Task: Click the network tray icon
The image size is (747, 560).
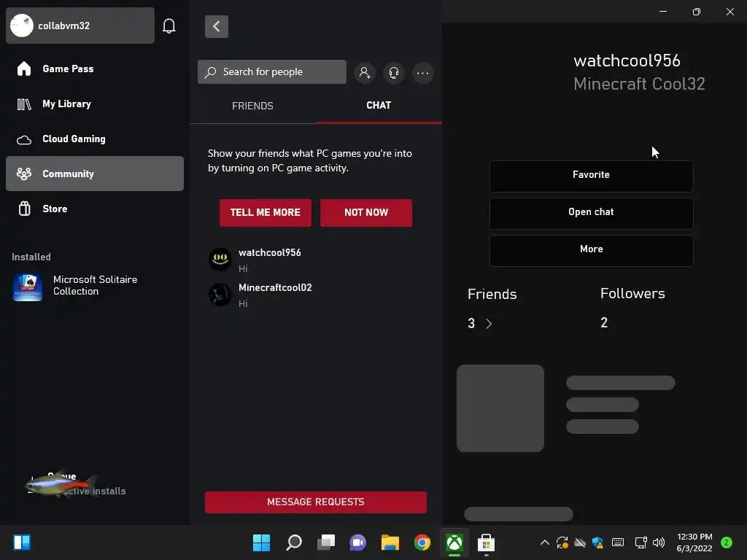Action: 640,542
